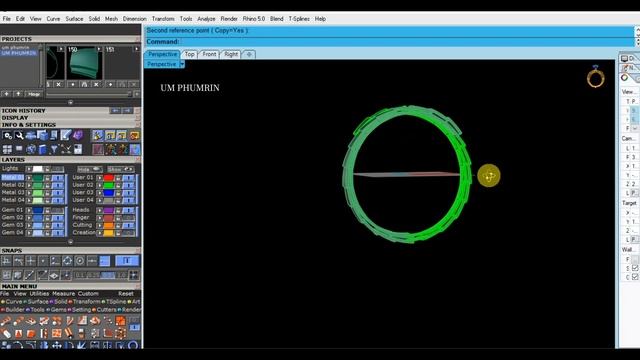Screen dimensions: 640x360
Task: Open the Rhino 5.0 menu
Action: click(253, 19)
